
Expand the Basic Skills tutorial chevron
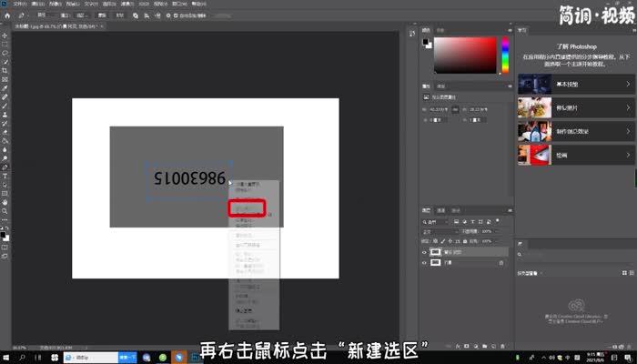[x=628, y=85]
